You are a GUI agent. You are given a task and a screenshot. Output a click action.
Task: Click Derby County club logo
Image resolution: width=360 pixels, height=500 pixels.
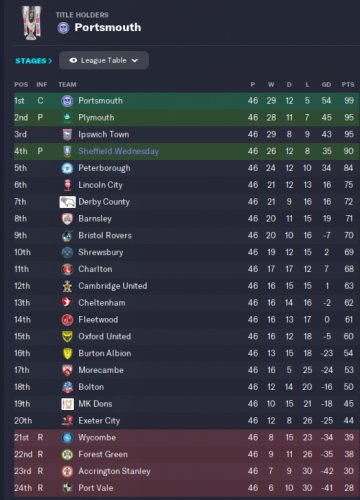(x=67, y=202)
